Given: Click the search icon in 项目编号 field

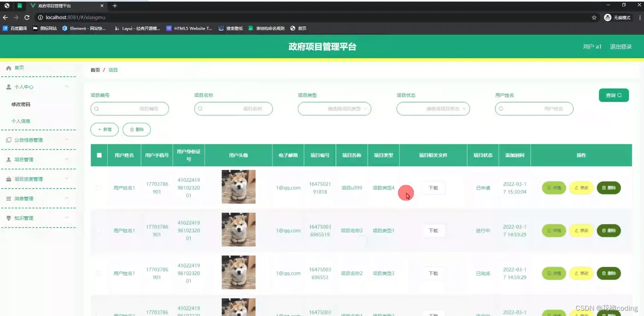Looking at the screenshot, I should click(97, 109).
